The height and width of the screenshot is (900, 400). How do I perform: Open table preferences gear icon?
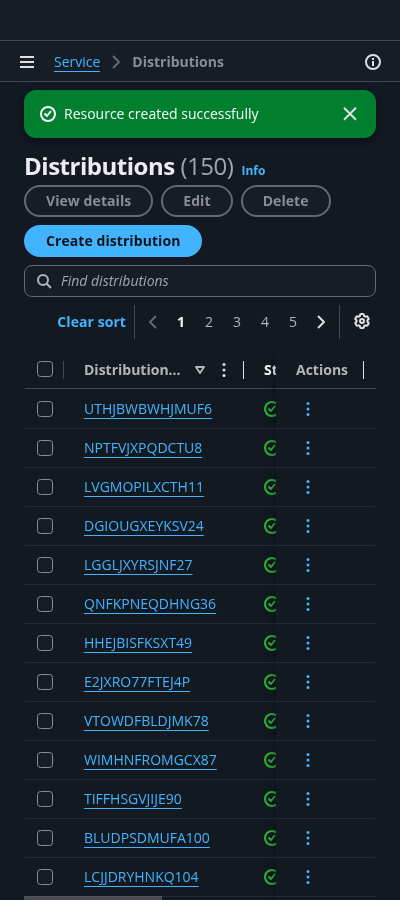(x=362, y=321)
